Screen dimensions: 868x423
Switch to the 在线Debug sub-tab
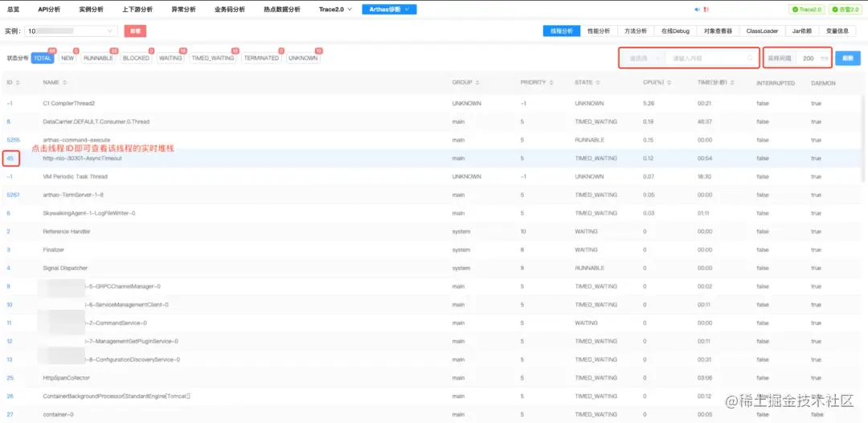pyautogui.click(x=675, y=31)
